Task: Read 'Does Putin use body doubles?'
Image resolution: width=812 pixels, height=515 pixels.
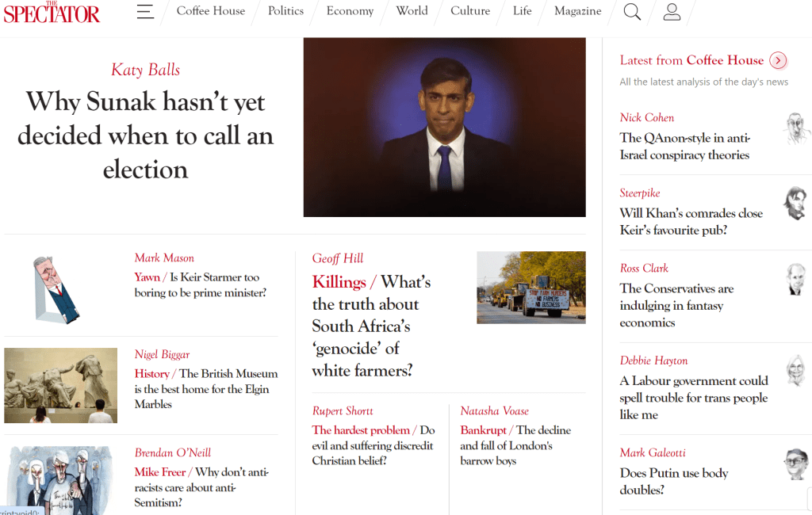Action: click(x=674, y=482)
